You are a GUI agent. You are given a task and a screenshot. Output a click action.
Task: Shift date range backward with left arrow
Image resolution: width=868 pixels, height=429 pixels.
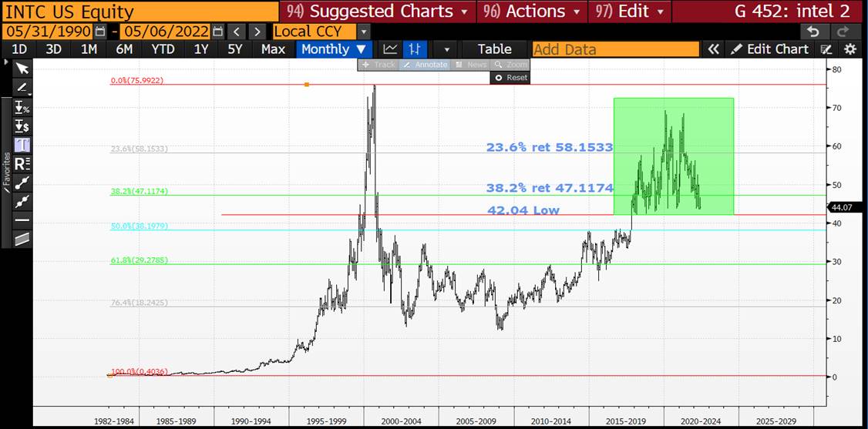(x=237, y=32)
